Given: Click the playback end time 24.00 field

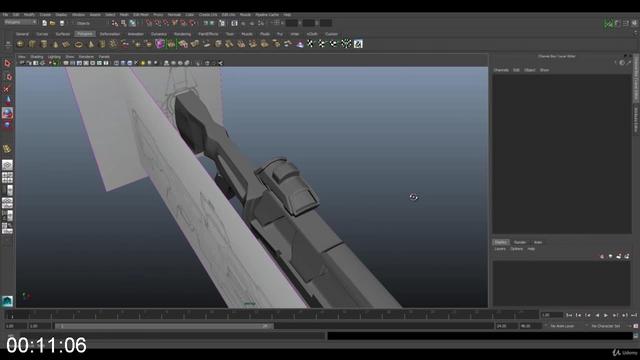Looking at the screenshot, I should point(507,326).
